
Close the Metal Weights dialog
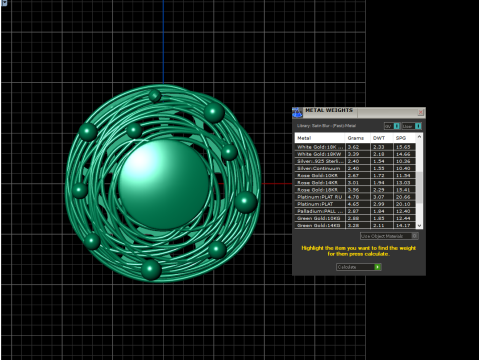pos(421,113)
